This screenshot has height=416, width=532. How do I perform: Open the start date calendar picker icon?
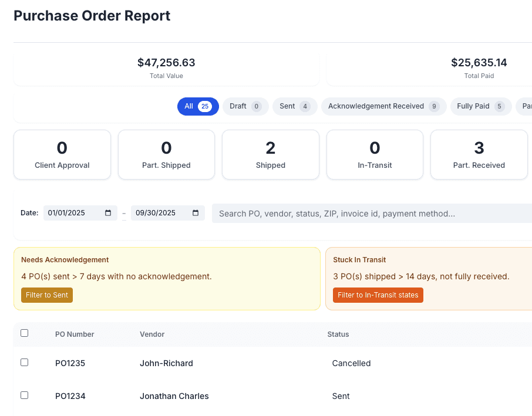108,213
